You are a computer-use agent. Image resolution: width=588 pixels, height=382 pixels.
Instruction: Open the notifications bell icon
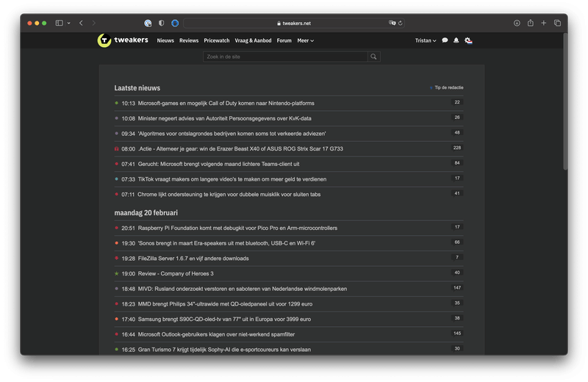tap(456, 40)
